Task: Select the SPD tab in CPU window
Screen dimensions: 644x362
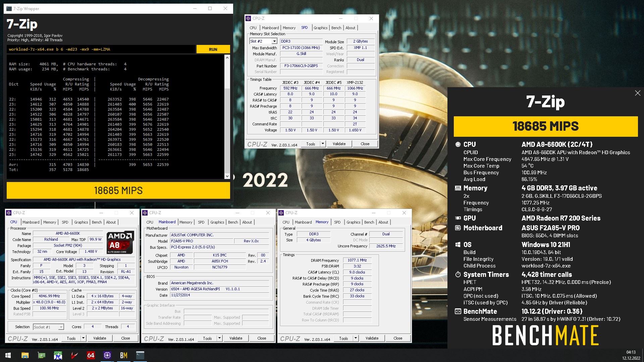Action: [65, 222]
